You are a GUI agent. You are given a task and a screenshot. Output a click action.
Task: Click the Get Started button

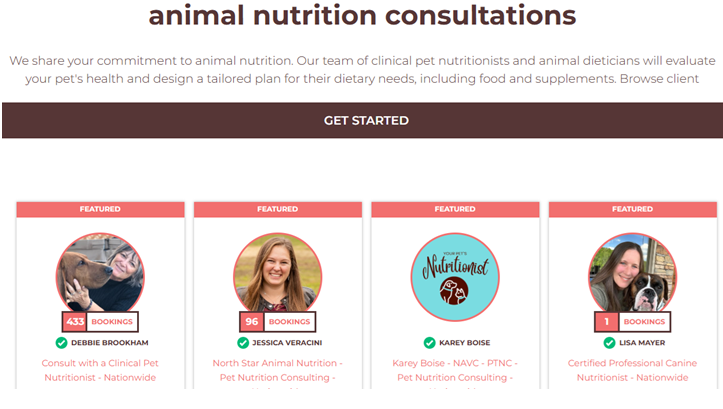point(365,121)
